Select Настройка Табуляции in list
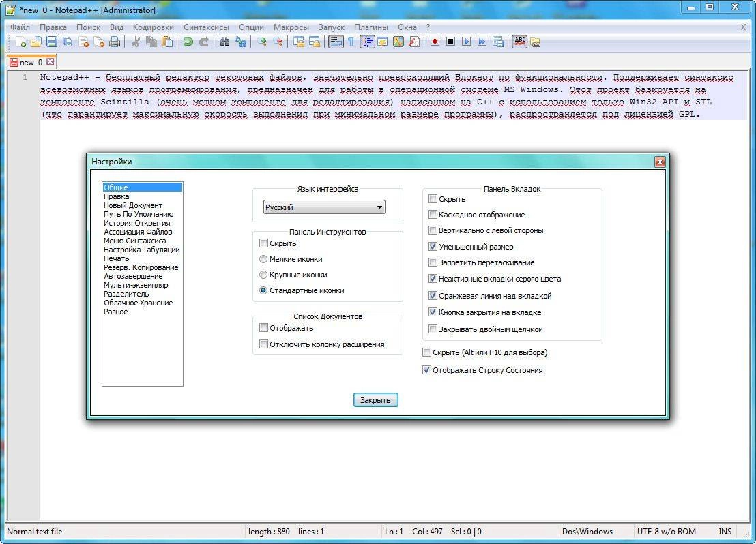This screenshot has height=544, width=756. pos(142,250)
